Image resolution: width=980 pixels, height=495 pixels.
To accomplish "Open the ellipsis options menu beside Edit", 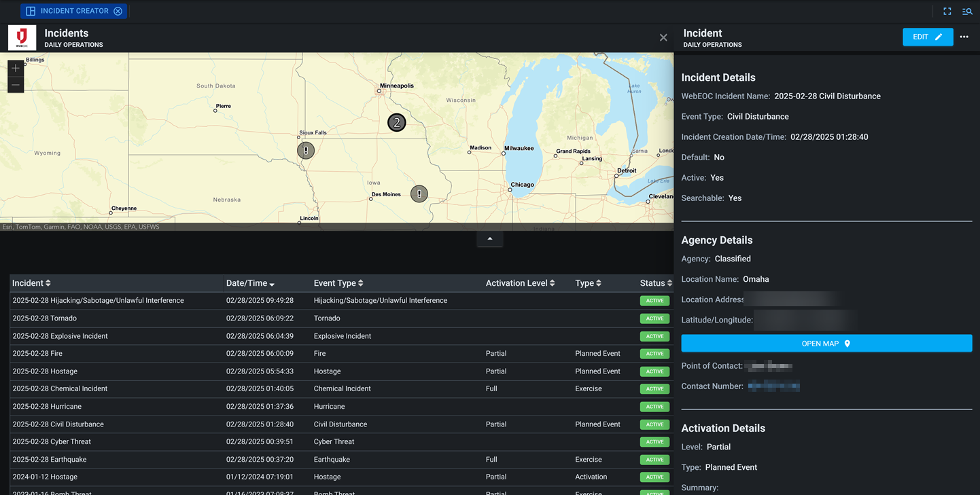I will (x=964, y=37).
